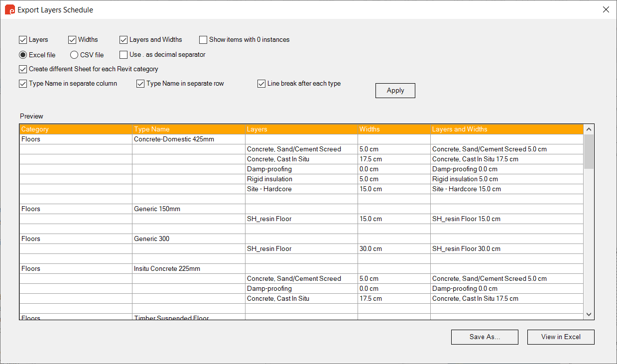Screen dimensions: 617x364
Task: Toggle Type Name in separate column
Action: tap(23, 84)
